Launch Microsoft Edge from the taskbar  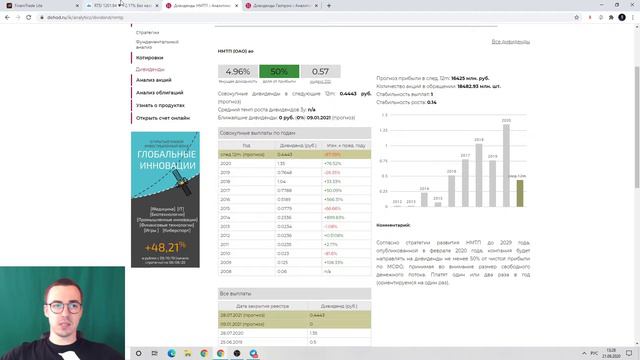point(171,353)
